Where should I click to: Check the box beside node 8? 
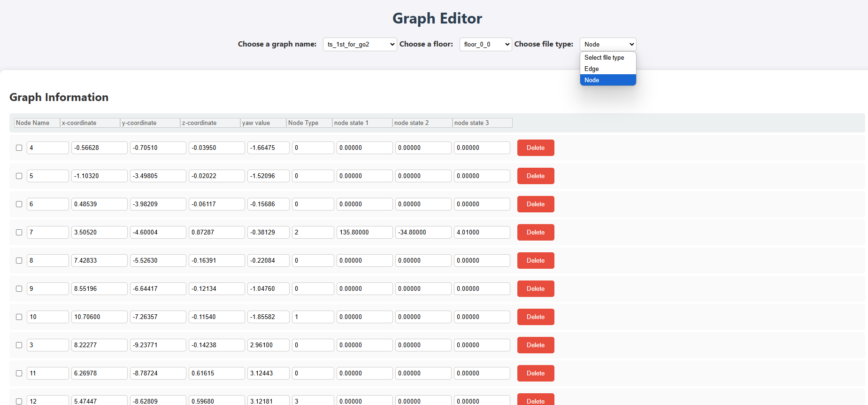click(x=19, y=260)
